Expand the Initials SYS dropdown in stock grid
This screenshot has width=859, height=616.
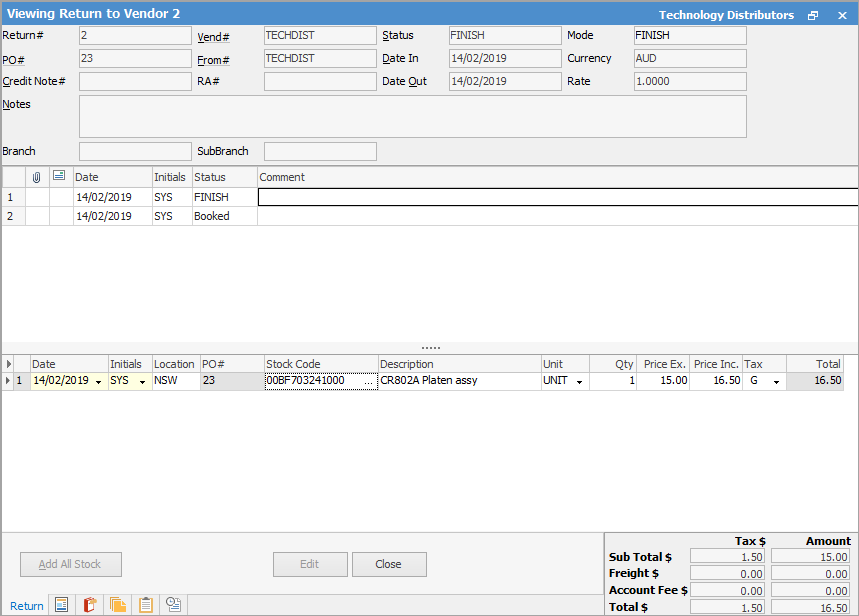[x=142, y=382]
